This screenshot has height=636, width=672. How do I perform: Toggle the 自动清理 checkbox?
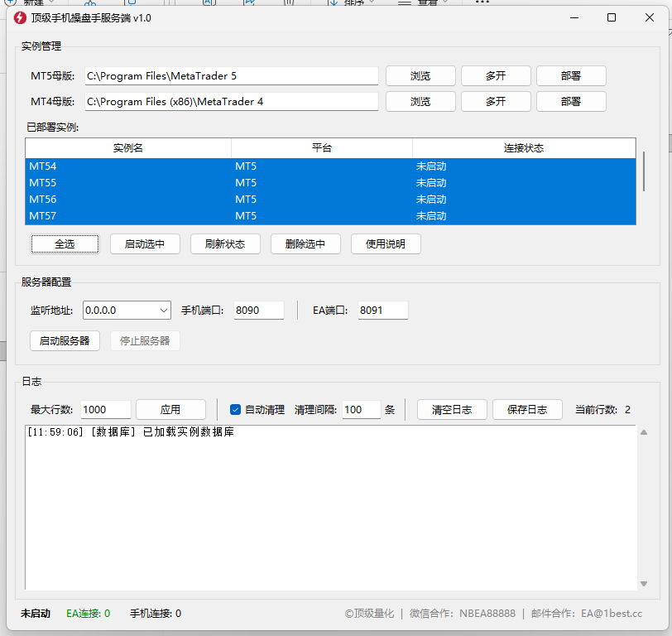[235, 410]
